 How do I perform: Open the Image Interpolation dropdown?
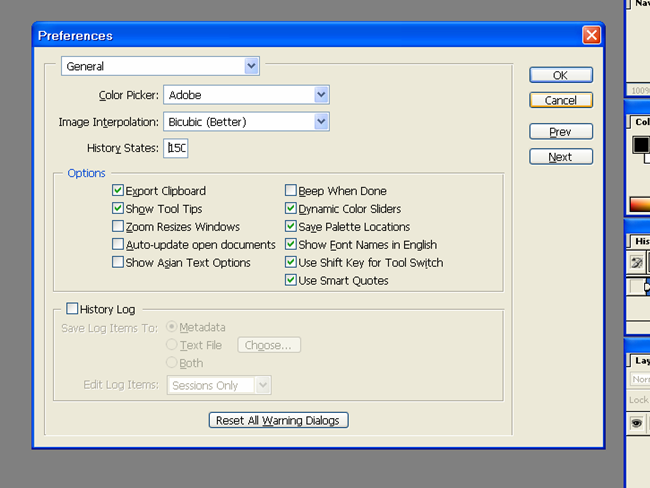coord(321,122)
